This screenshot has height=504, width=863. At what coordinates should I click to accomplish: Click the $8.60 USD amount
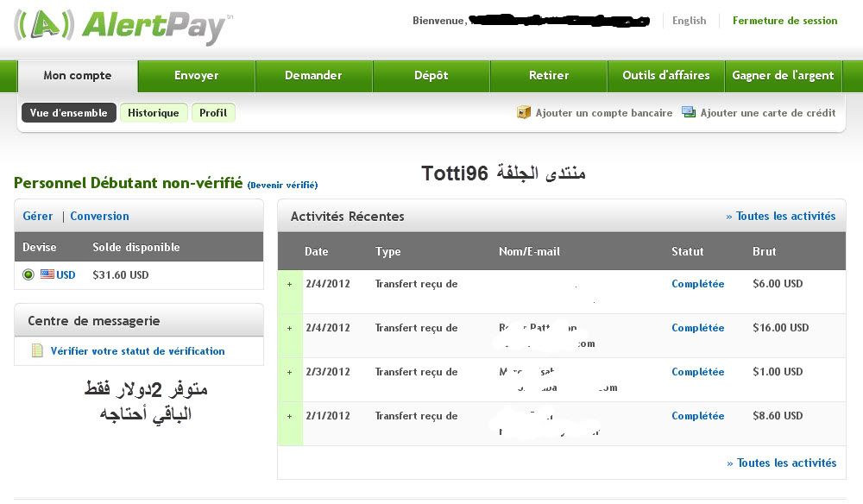pyautogui.click(x=778, y=416)
